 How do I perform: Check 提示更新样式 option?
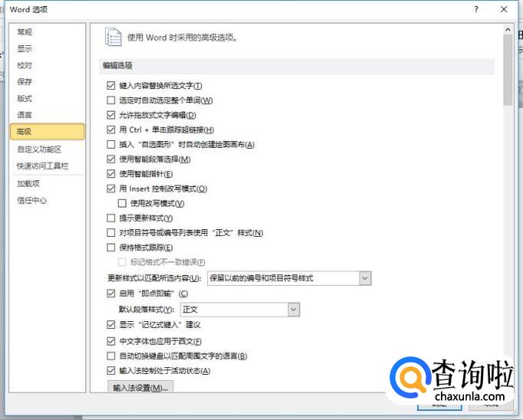coord(111,218)
